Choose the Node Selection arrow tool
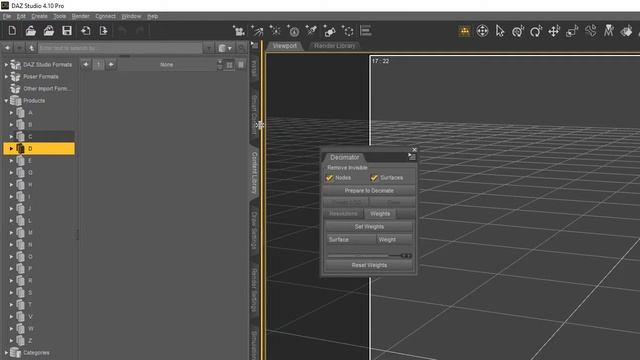Viewport: 640px width, 360px height. pyautogui.click(x=500, y=31)
